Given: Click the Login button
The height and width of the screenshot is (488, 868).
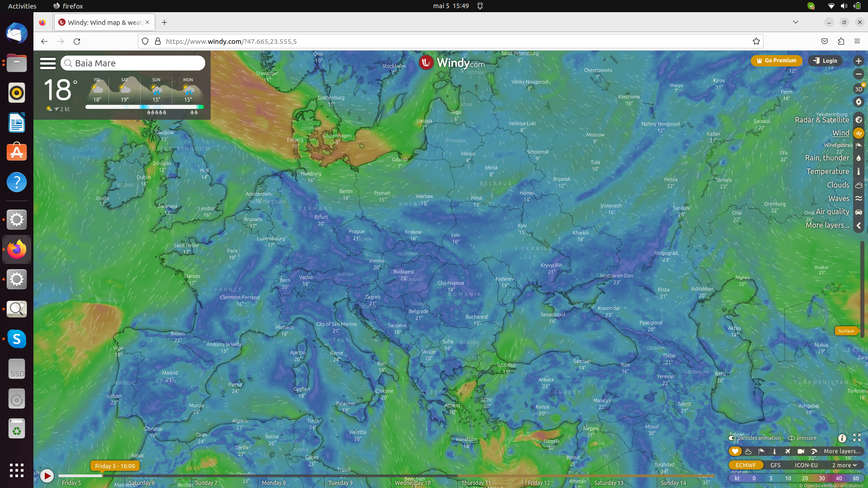Looking at the screenshot, I should (x=825, y=61).
